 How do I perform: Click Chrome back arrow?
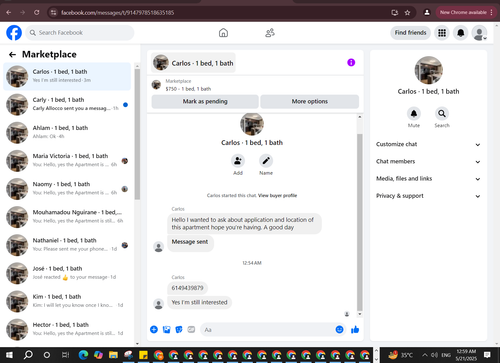tap(9, 12)
